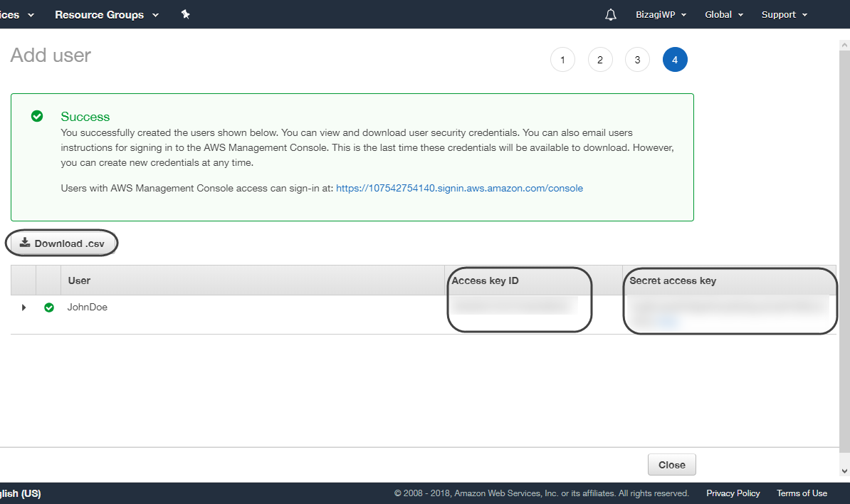850x504 pixels.
Task: Click JohnDoe's green status check icon
Action: click(x=49, y=308)
